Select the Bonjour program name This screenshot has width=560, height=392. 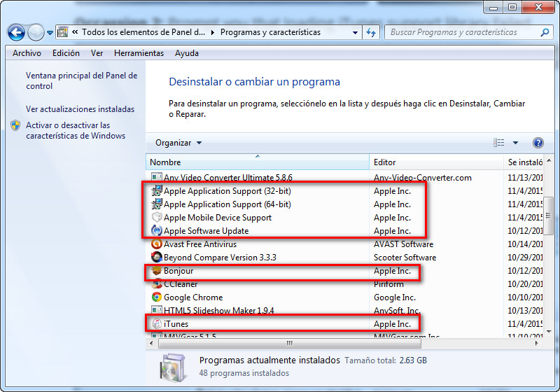178,271
